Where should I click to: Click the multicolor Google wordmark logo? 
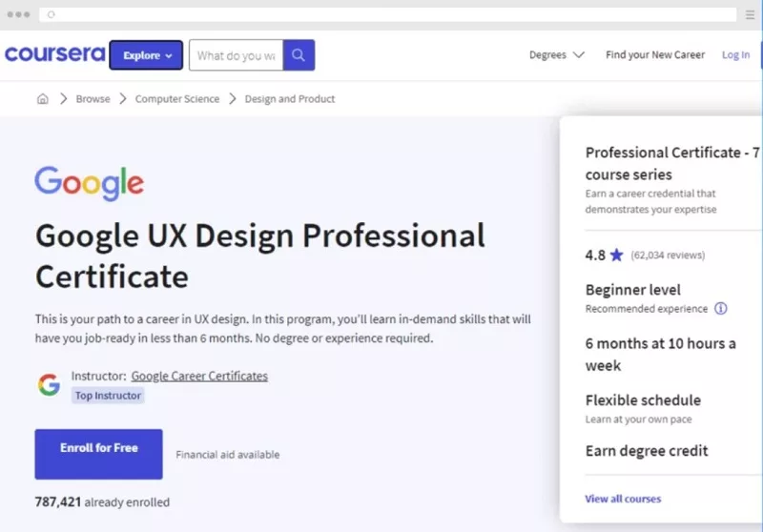(89, 183)
